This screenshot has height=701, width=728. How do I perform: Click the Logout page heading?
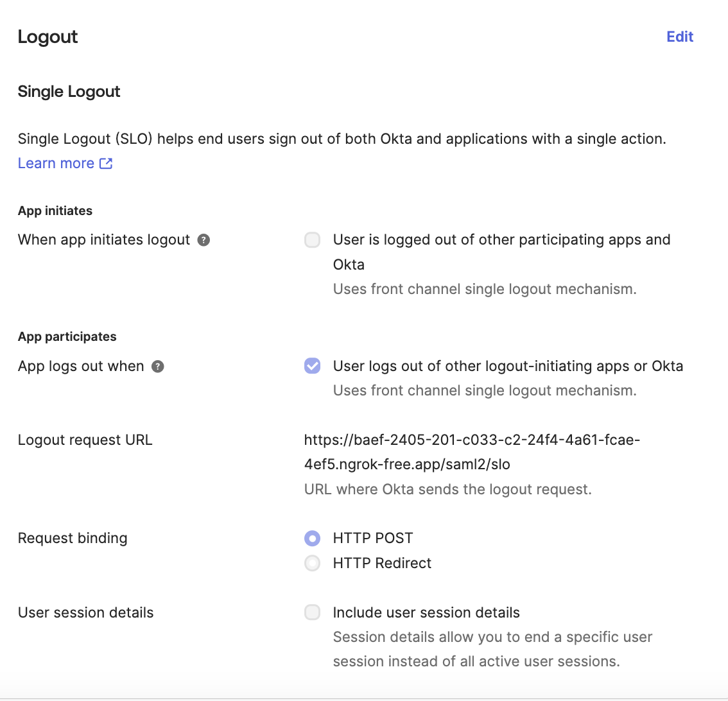pos(48,37)
